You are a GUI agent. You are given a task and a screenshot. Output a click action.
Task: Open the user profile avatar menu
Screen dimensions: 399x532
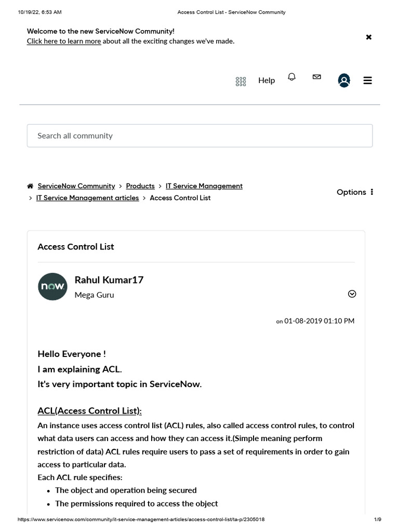pos(344,81)
